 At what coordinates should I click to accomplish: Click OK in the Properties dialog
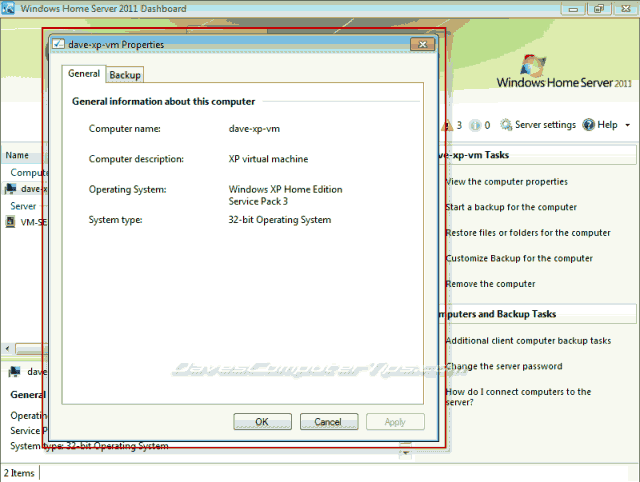262,422
